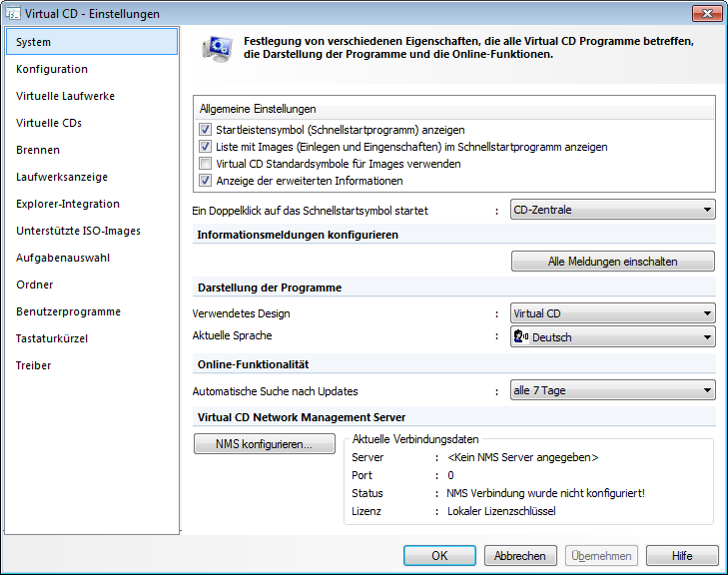
Task: Click the 'Allgemeine Einstellungen' group header
Action: [x=258, y=109]
